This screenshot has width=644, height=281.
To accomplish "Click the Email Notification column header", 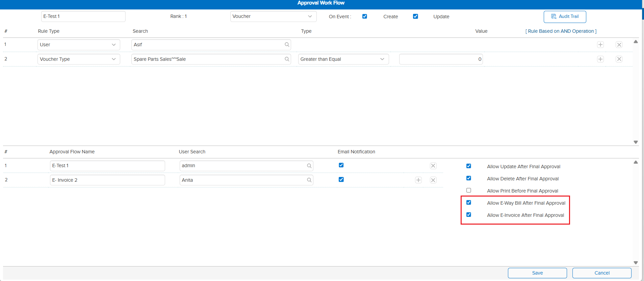I will click(x=356, y=152).
